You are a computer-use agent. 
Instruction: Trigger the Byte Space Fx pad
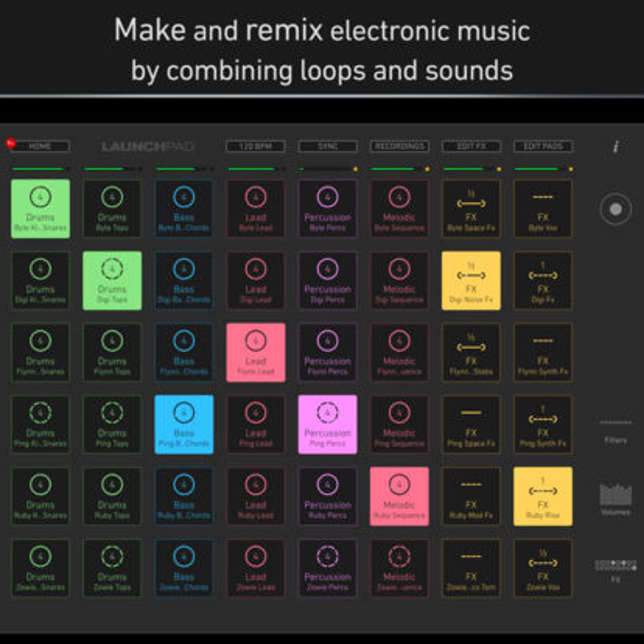click(471, 209)
